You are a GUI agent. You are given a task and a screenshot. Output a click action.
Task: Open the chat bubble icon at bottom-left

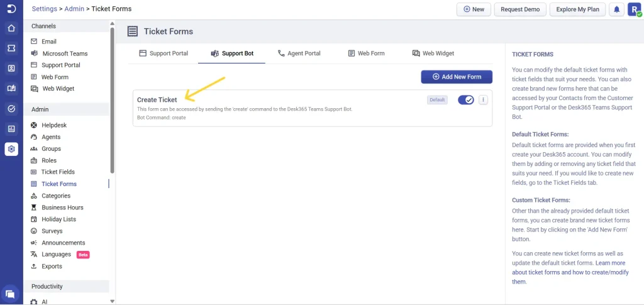(11, 294)
